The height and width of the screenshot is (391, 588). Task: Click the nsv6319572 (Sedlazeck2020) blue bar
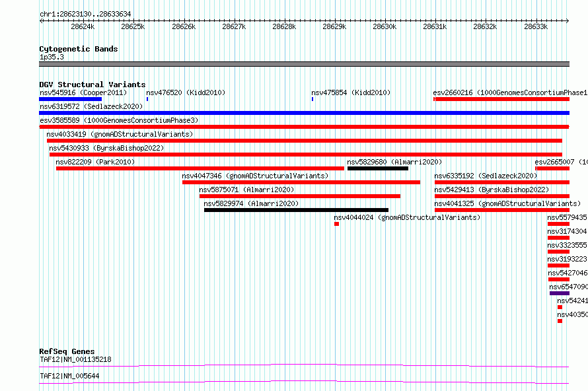pyautogui.click(x=304, y=113)
